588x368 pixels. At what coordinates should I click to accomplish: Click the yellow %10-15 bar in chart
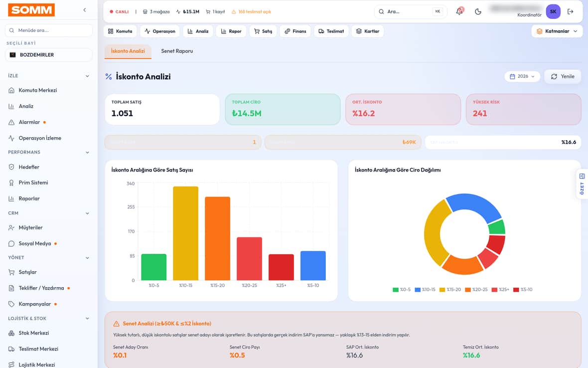(186, 233)
